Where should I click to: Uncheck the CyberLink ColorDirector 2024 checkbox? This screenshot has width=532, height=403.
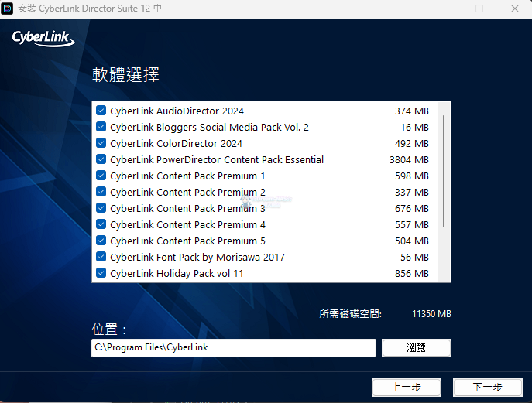click(x=101, y=143)
